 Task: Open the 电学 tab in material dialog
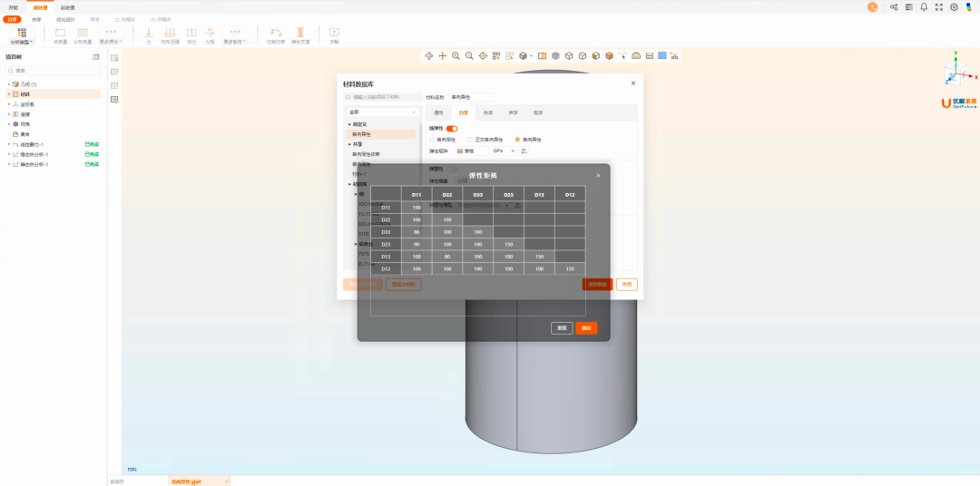(537, 113)
